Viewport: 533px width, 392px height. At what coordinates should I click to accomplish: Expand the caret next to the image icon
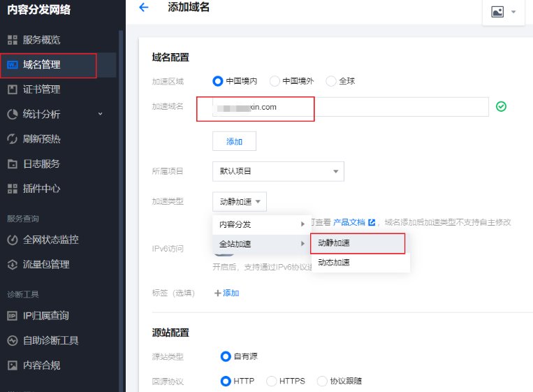pyautogui.click(x=513, y=12)
